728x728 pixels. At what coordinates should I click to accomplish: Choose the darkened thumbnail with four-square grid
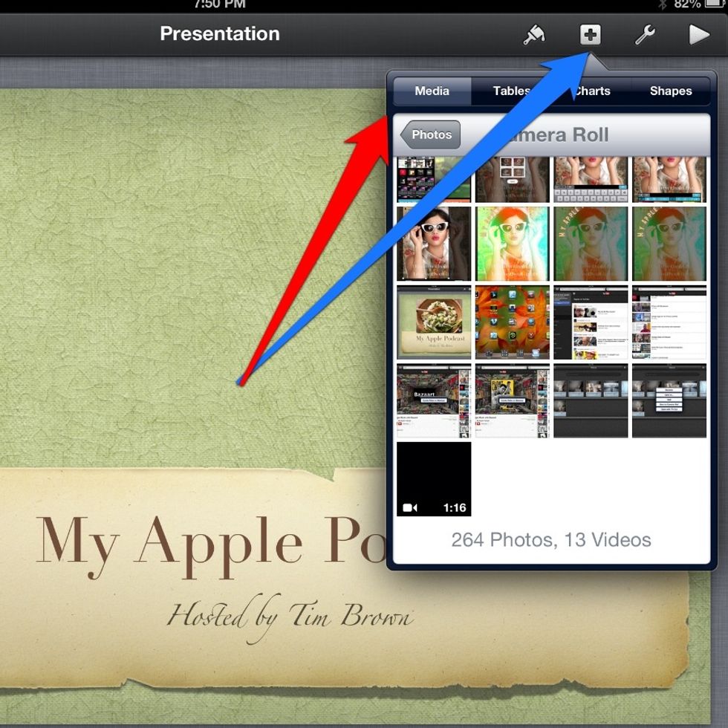512,179
